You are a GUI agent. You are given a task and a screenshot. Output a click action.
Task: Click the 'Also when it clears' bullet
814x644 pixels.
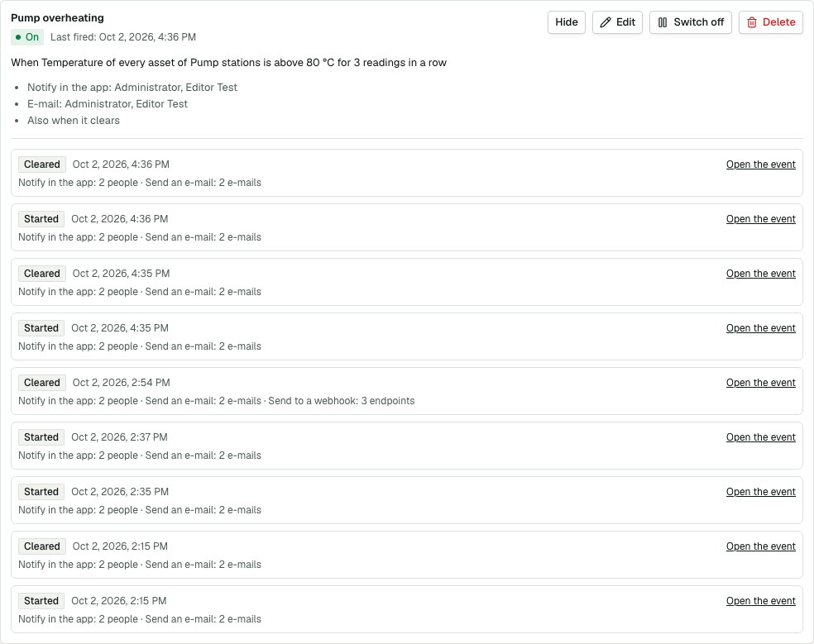(74, 121)
